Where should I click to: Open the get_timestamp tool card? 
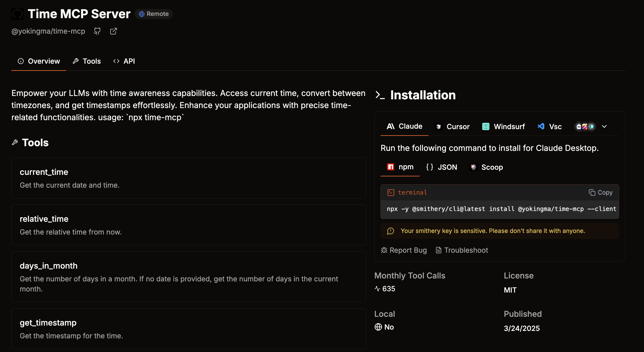pos(189,329)
